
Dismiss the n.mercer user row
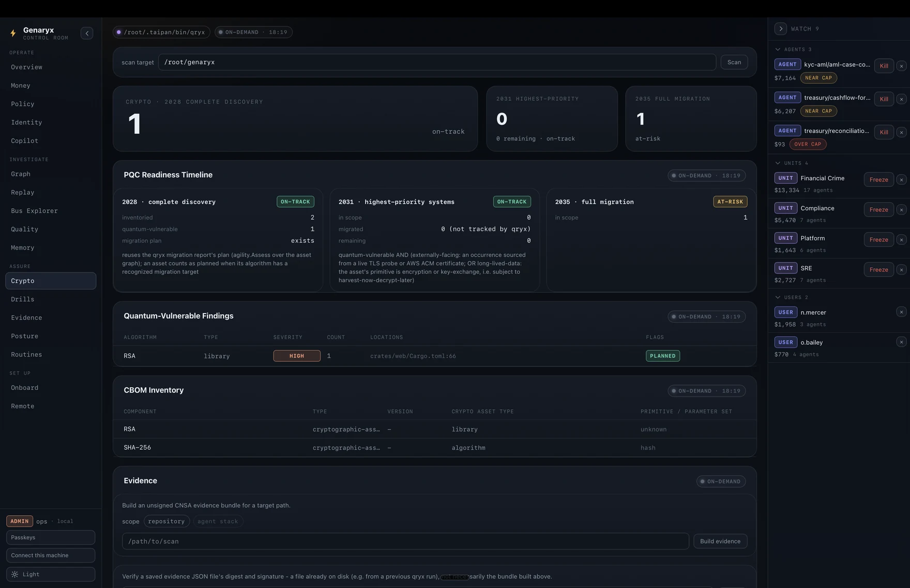click(901, 312)
